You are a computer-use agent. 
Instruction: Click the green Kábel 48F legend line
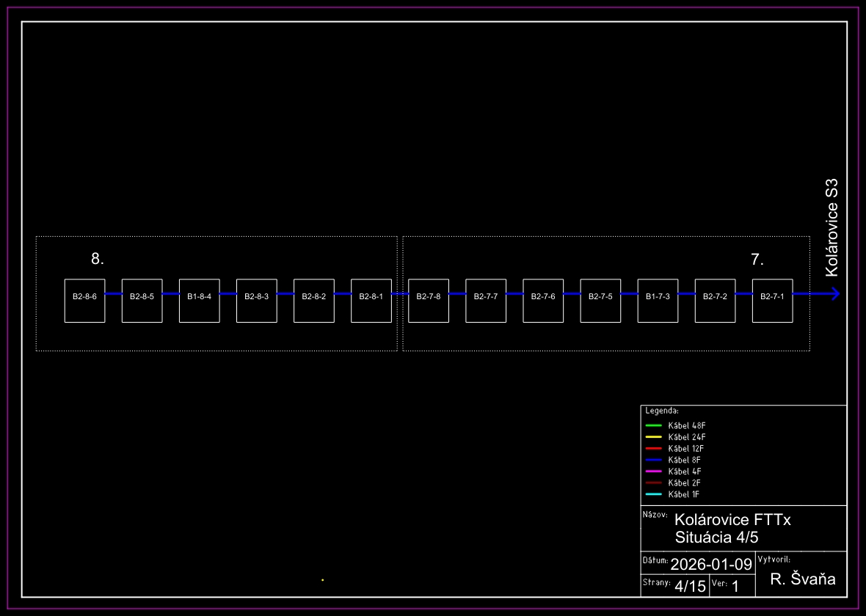tap(653, 425)
